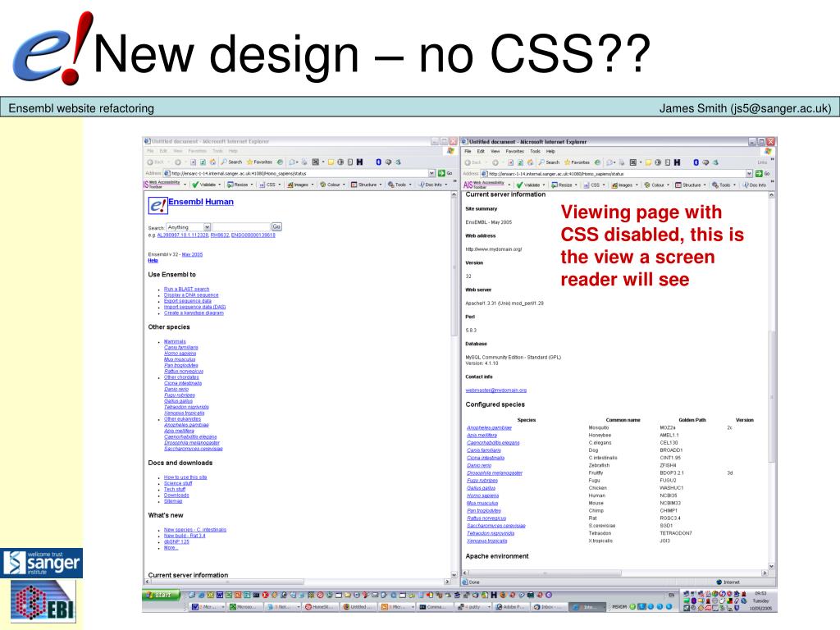Screen dimensions: 840x630
Task: Click bold H toolbar icon in right window
Action: click(x=677, y=162)
